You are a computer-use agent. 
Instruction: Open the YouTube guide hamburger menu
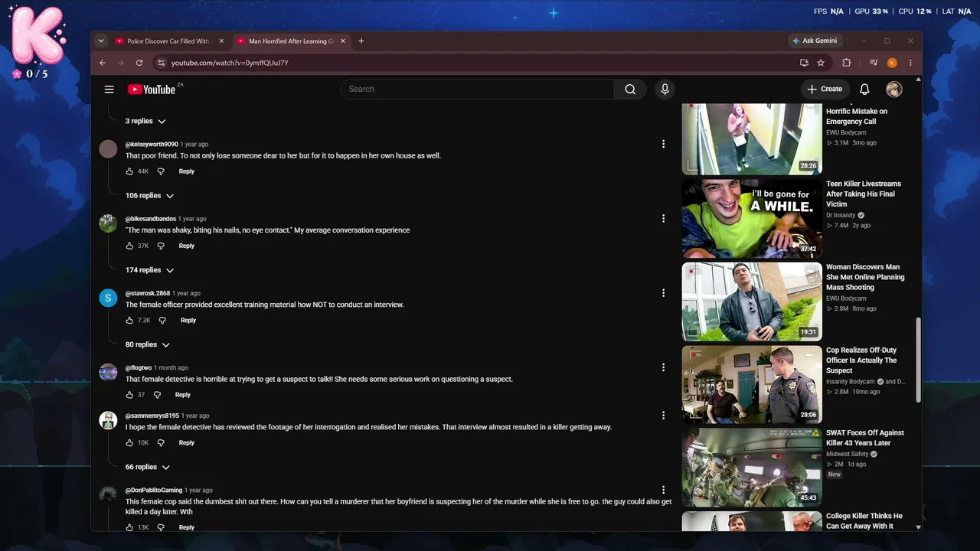coord(109,90)
